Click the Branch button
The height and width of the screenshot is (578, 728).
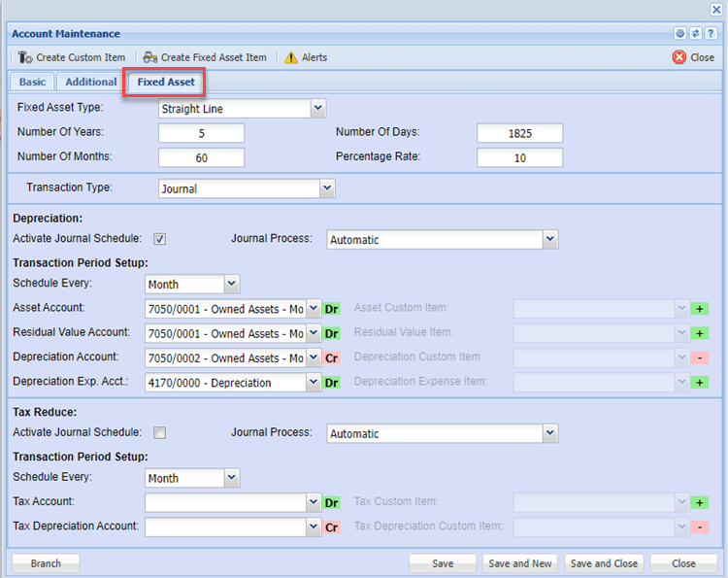(46, 563)
